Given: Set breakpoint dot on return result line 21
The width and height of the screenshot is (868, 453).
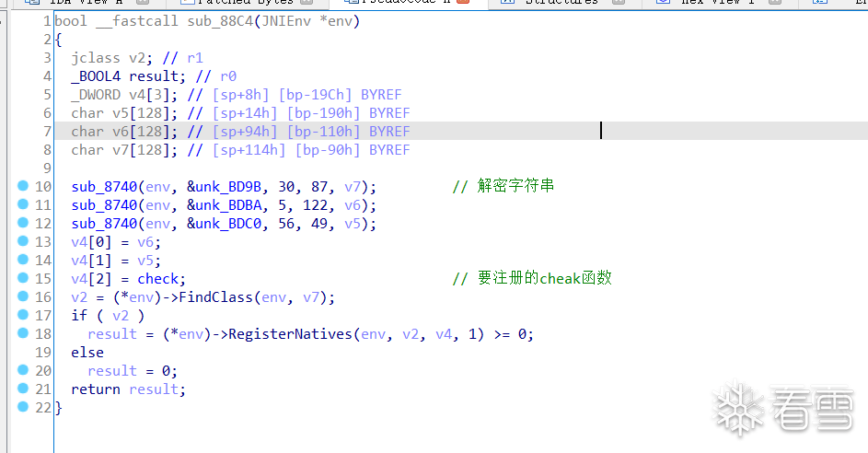Looking at the screenshot, I should pos(23,388).
